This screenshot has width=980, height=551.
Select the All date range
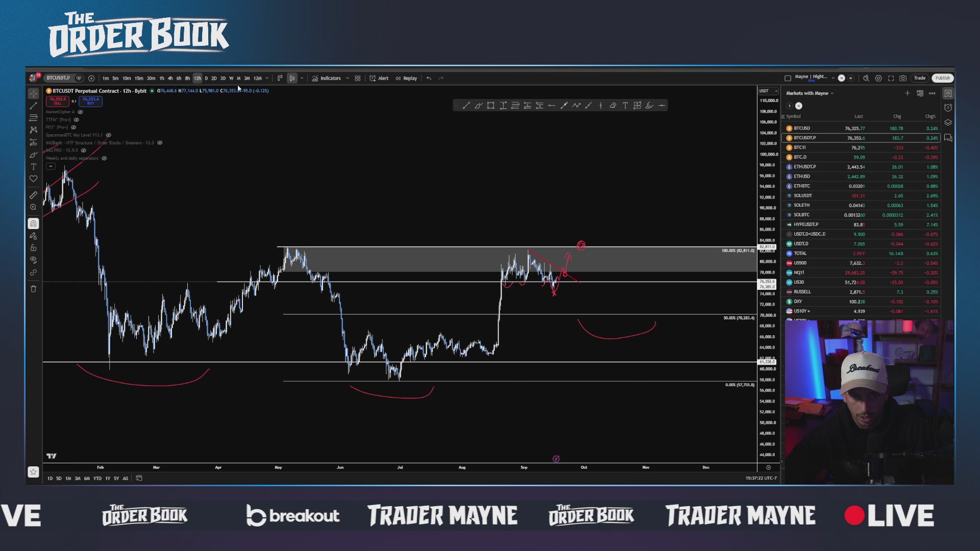pyautogui.click(x=125, y=479)
